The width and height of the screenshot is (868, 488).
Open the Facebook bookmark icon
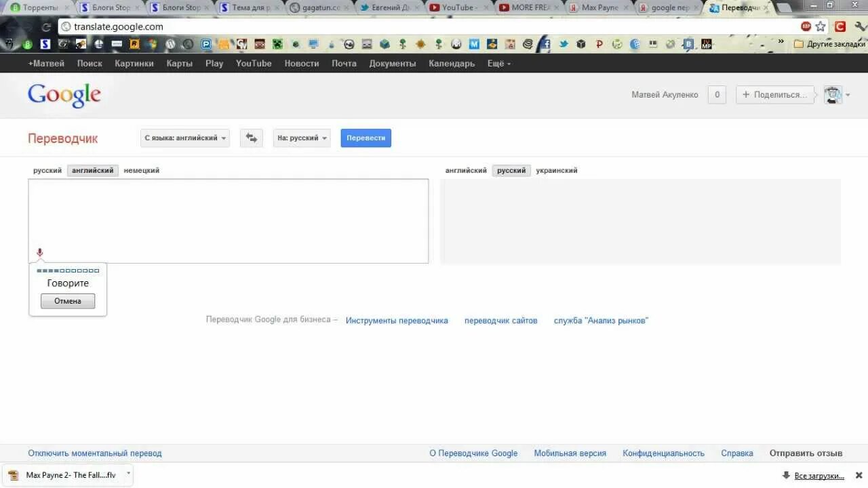(x=546, y=44)
